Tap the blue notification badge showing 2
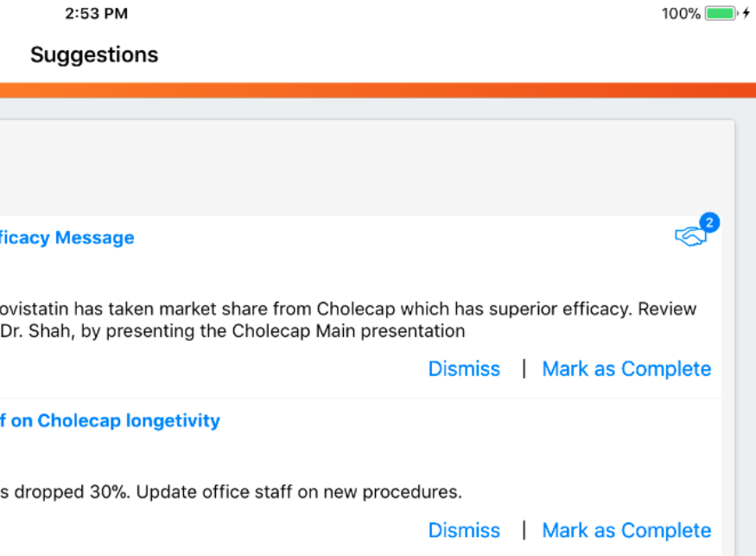 tap(709, 223)
